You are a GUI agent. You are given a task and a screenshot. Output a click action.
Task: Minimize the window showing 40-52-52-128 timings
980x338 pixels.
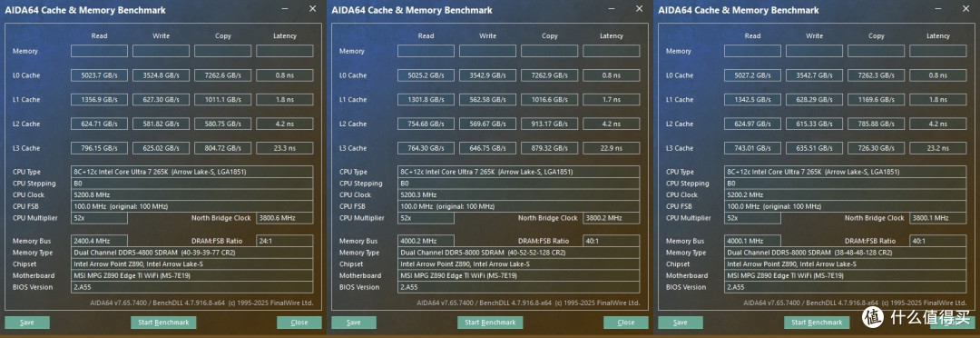pos(612,9)
